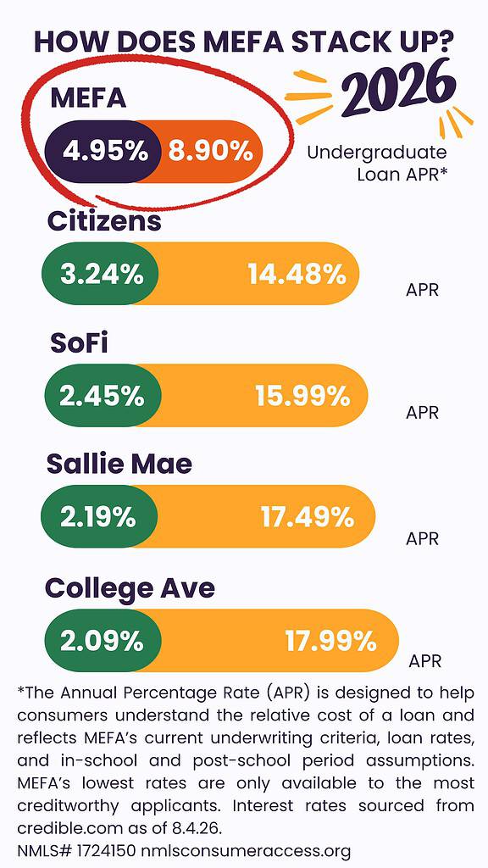Click the Sallie Mae 17.49% rate
Viewport: 488px width, 868px height.
click(x=307, y=516)
